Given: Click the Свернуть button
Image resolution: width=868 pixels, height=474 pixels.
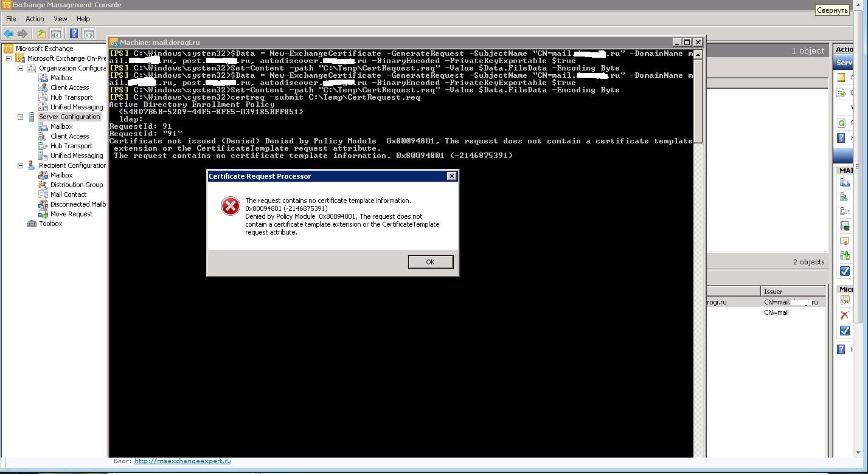Looking at the screenshot, I should (832, 10).
